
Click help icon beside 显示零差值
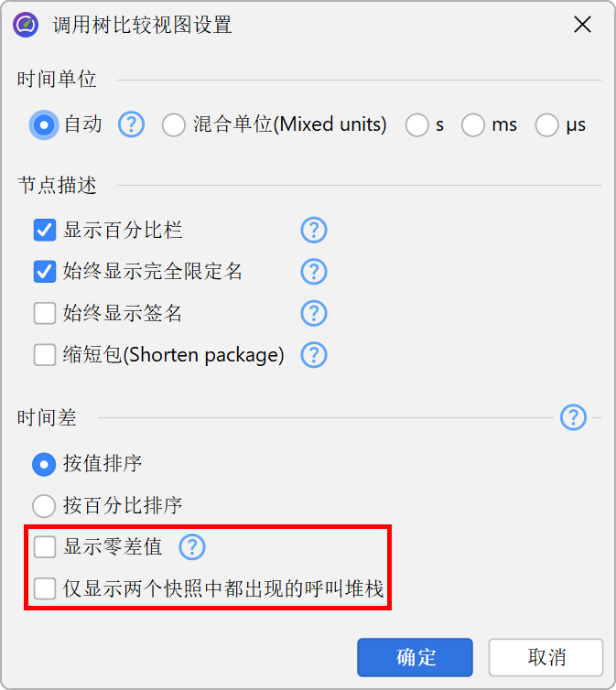(192, 547)
